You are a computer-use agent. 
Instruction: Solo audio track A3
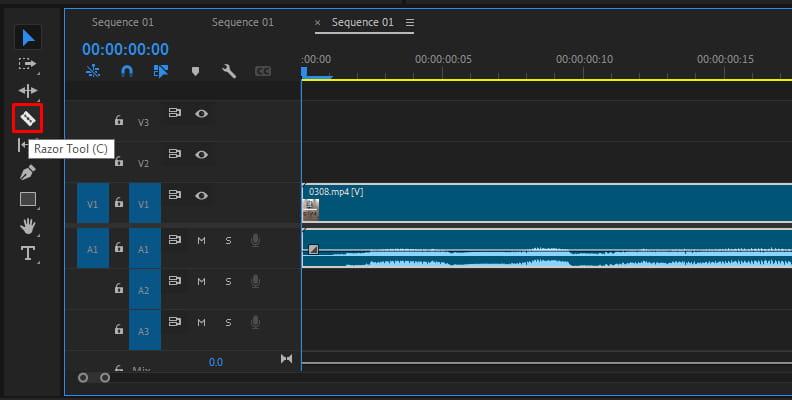[228, 322]
